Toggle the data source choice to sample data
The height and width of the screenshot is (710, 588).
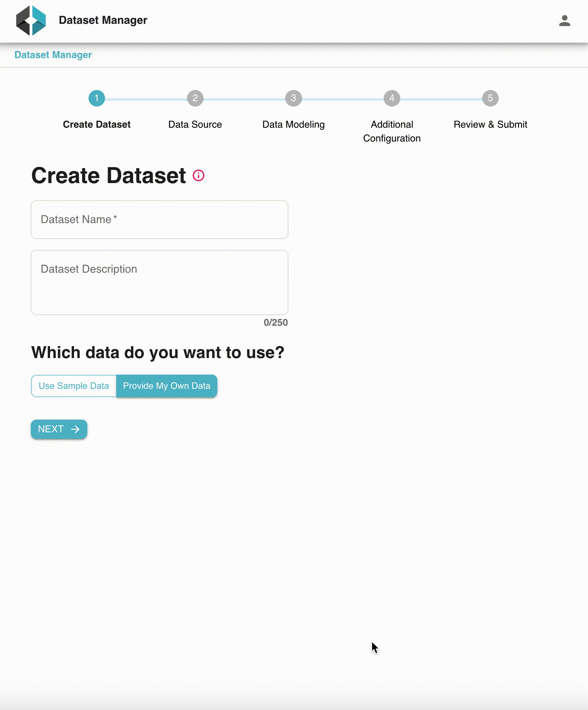tap(74, 385)
